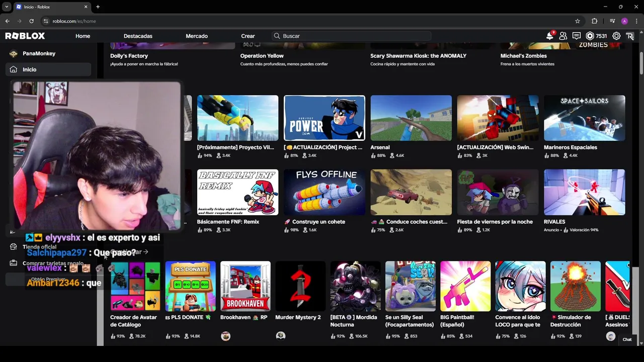
Task: Open the browser extensions puzzle icon
Action: tap(595, 21)
